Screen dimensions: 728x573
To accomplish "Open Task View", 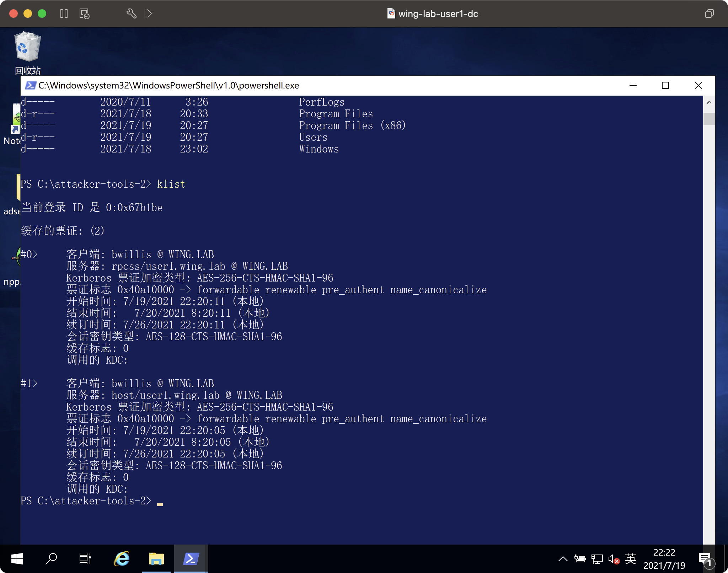I will pyautogui.click(x=85, y=559).
